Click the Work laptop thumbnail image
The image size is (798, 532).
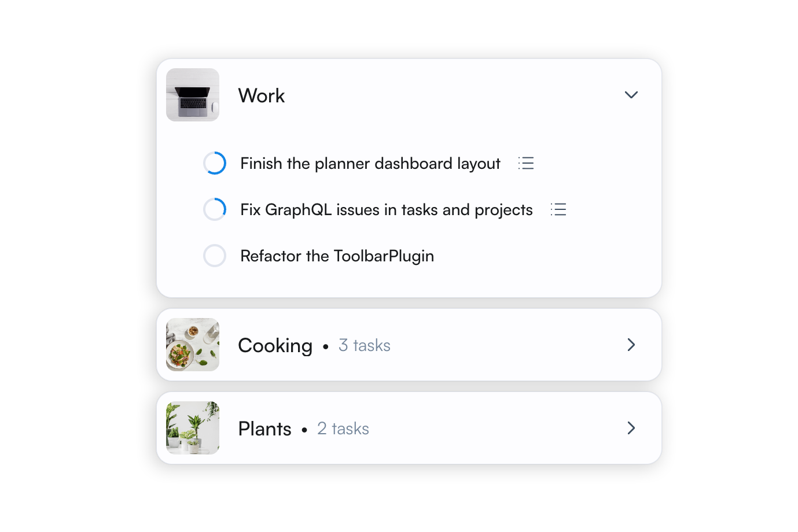click(193, 95)
